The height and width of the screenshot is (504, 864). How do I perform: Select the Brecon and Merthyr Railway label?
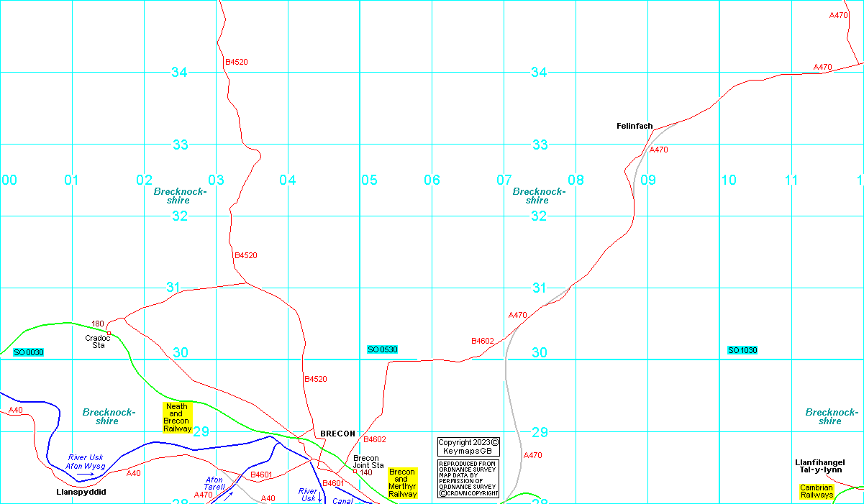(402, 483)
